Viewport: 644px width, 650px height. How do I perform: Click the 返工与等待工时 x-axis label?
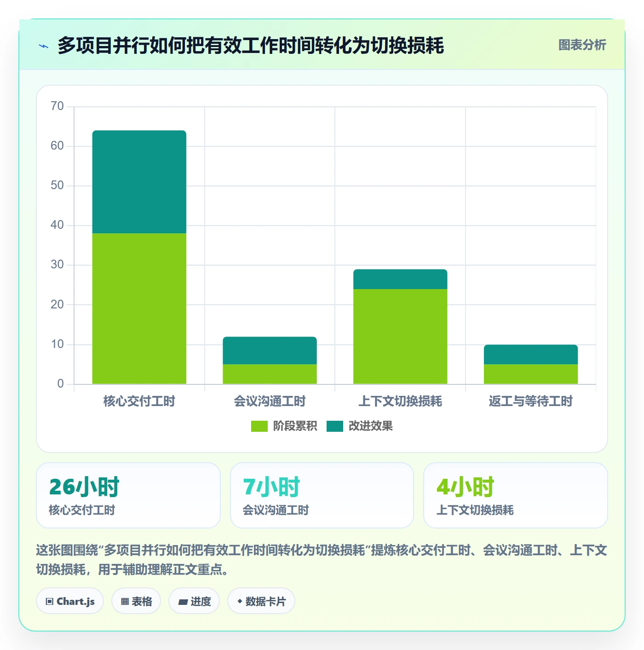[x=531, y=401]
